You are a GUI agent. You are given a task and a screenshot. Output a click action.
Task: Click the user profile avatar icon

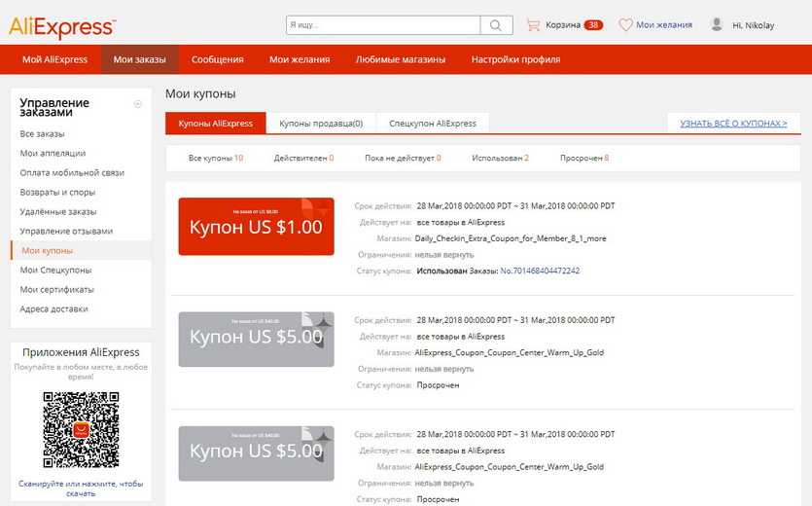click(717, 24)
